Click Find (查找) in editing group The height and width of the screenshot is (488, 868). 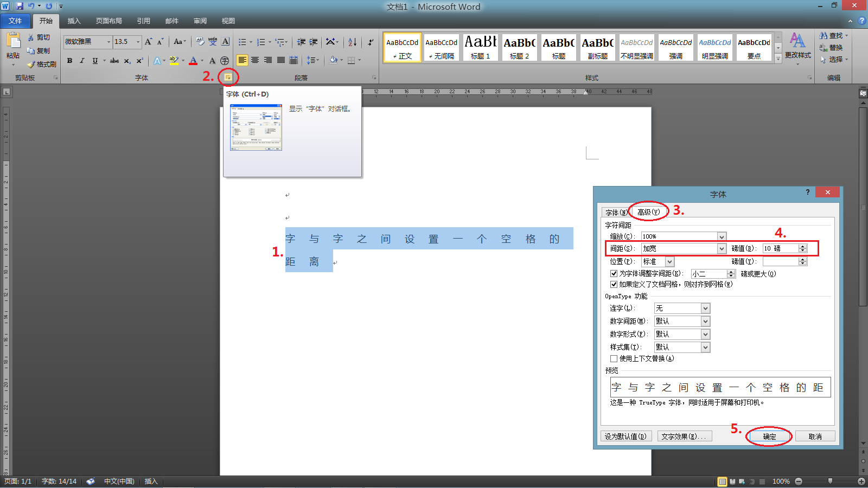(x=834, y=36)
